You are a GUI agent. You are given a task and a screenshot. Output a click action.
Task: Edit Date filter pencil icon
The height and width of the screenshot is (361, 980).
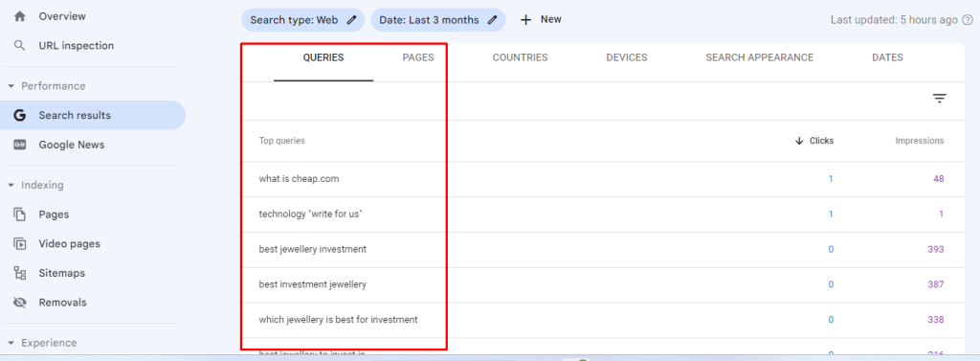point(493,20)
